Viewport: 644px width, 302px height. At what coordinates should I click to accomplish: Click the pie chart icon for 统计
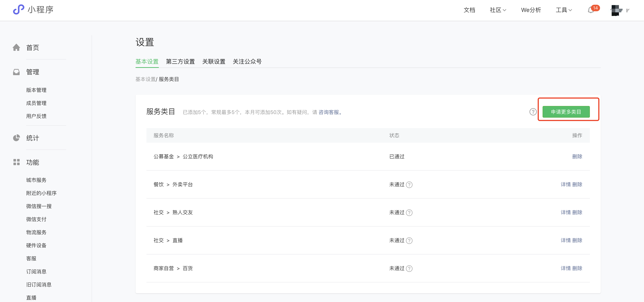[x=17, y=138]
